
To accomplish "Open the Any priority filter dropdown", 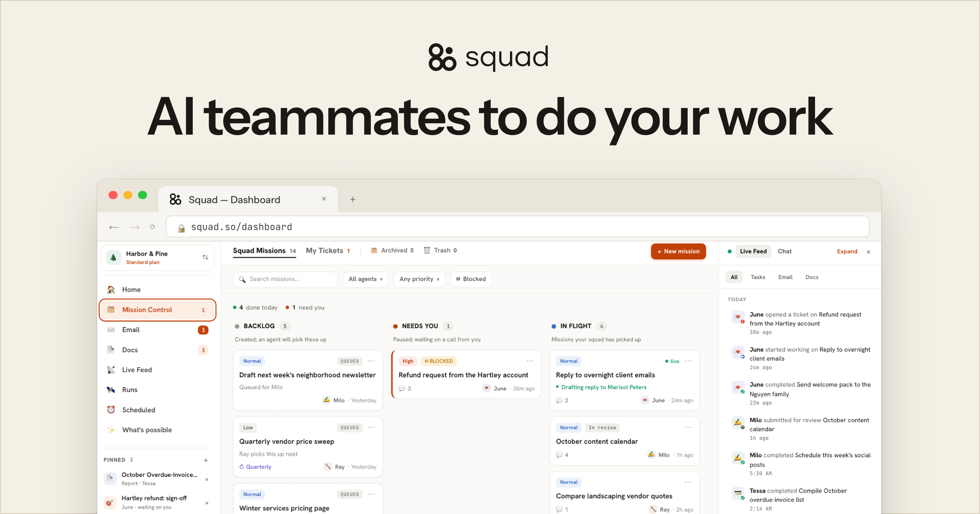I will (x=419, y=279).
